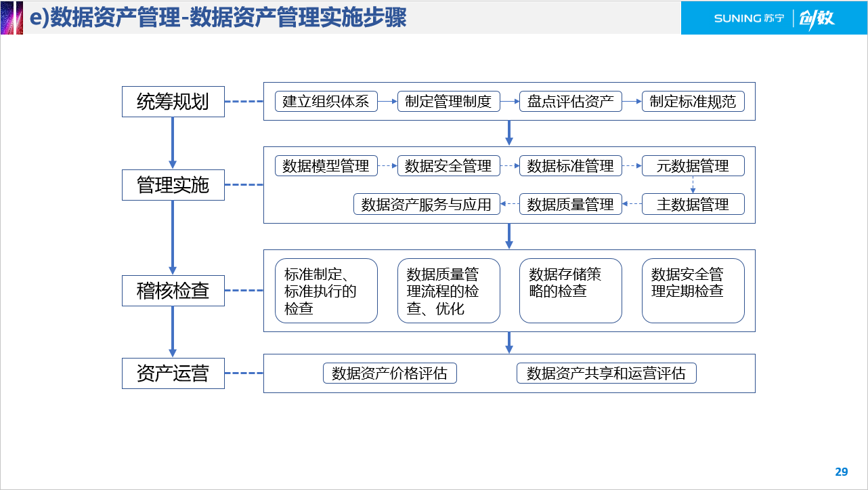Screen dimensions: 868x490
Task: Open the 数据模型管理 box
Action: (326, 165)
